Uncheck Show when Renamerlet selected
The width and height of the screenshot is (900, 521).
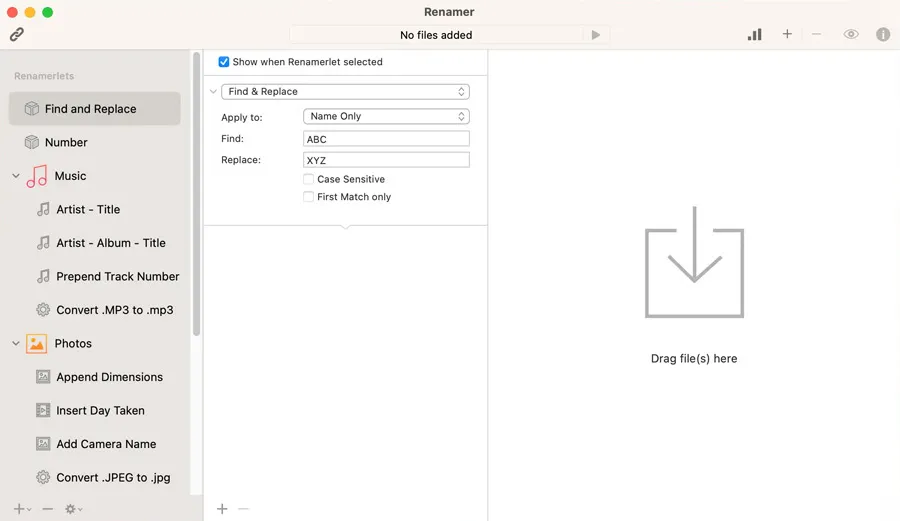pyautogui.click(x=224, y=62)
